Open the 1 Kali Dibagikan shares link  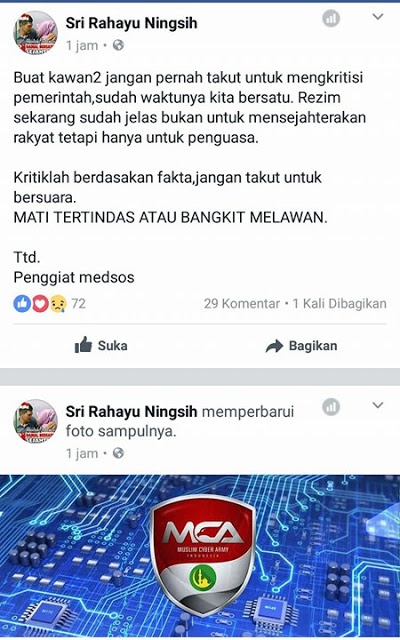(x=340, y=304)
